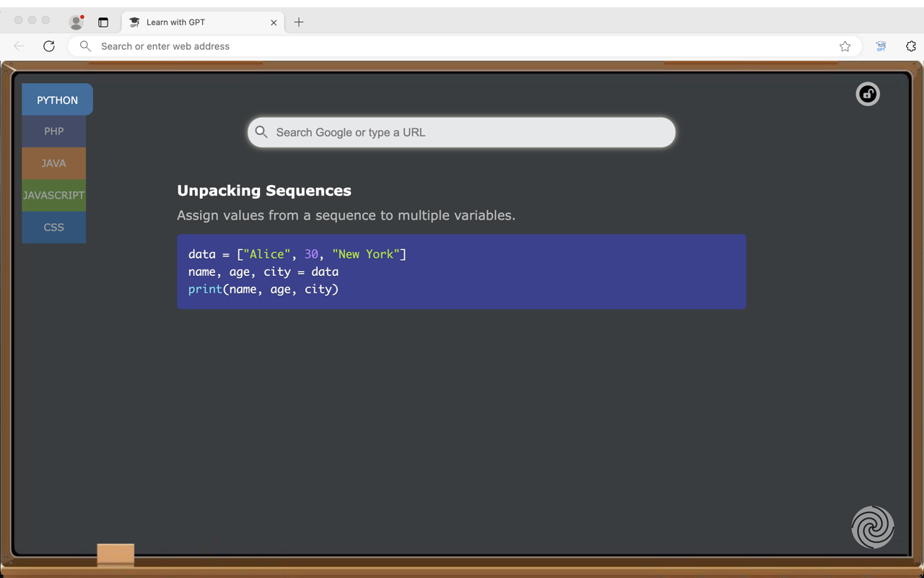The width and height of the screenshot is (924, 578).
Task: Close the Learn with GPT tab
Action: tap(274, 22)
